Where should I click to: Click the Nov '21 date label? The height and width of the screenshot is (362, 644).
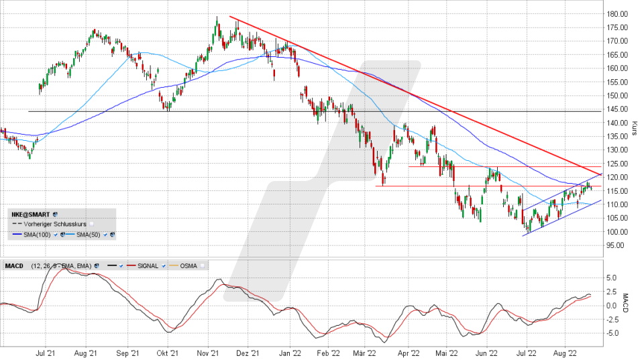click(208, 353)
